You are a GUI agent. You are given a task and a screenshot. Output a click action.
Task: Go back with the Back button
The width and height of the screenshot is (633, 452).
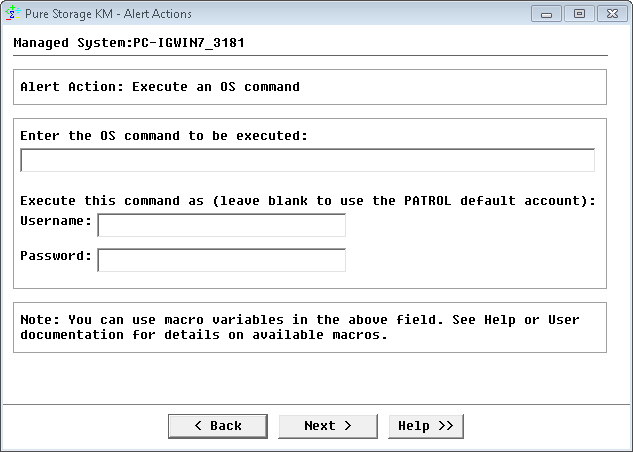(218, 426)
